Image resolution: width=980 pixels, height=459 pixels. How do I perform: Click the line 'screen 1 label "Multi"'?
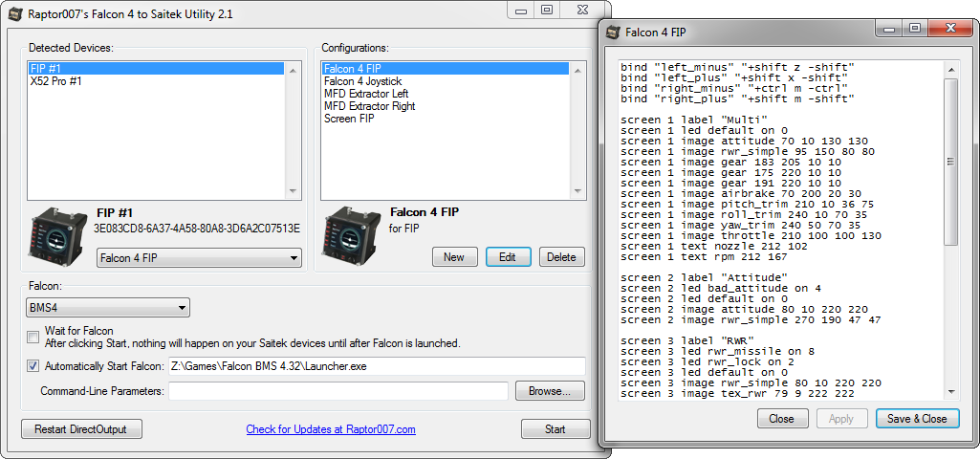coord(694,120)
